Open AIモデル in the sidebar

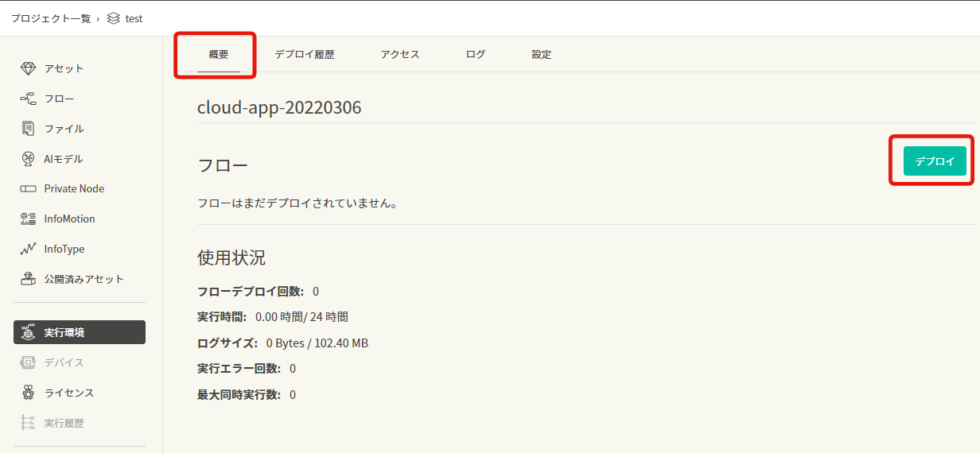64,159
